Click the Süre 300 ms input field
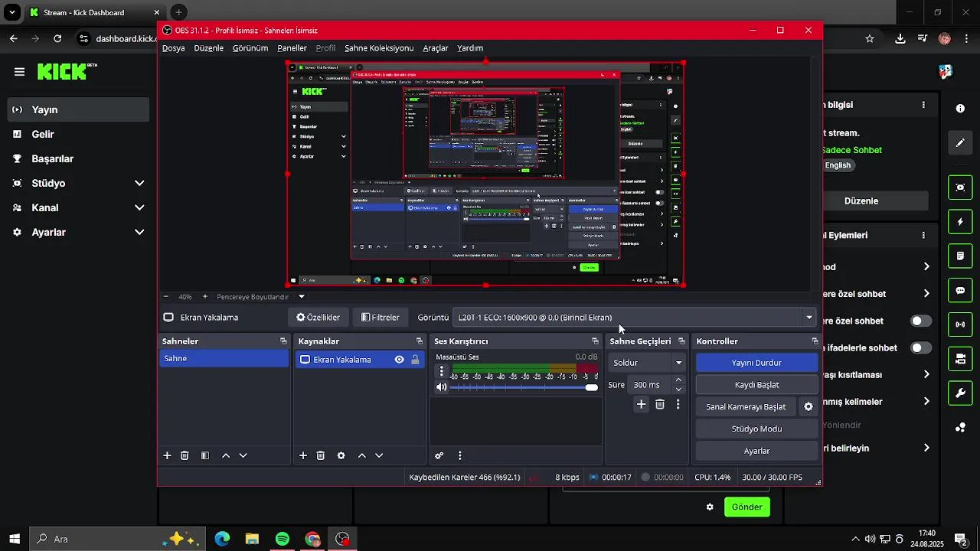Image resolution: width=980 pixels, height=551 pixels. click(x=649, y=385)
